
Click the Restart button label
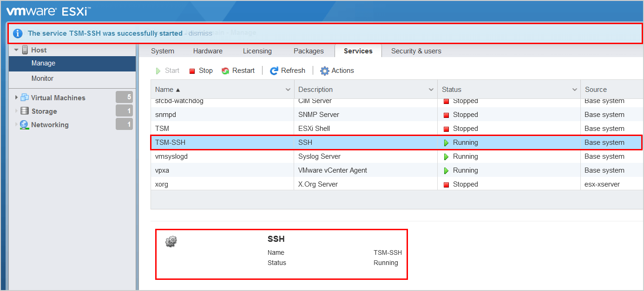tap(243, 71)
